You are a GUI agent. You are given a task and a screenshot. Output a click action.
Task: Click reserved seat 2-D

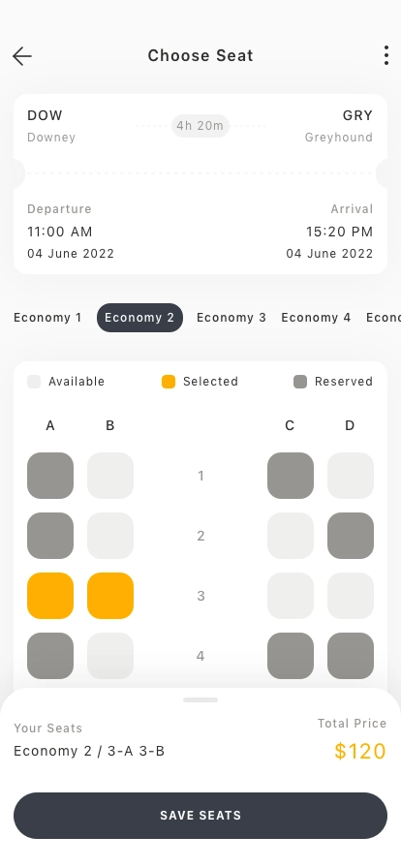(351, 536)
